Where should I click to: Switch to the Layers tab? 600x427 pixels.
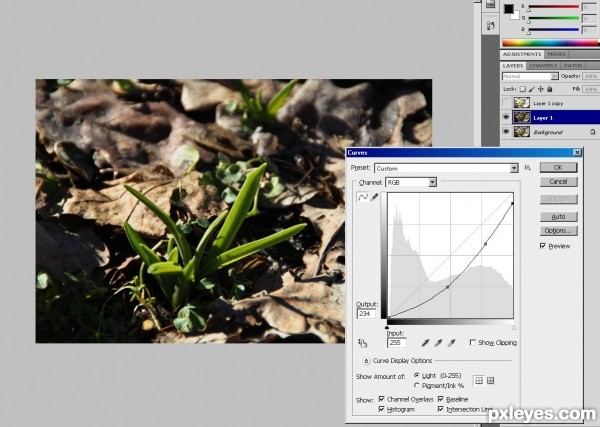(513, 66)
